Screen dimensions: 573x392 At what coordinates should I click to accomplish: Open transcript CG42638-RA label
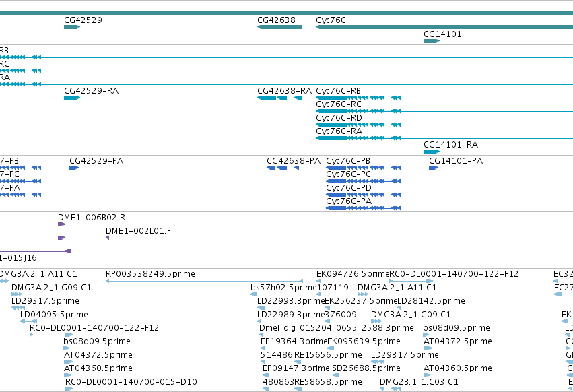284,91
